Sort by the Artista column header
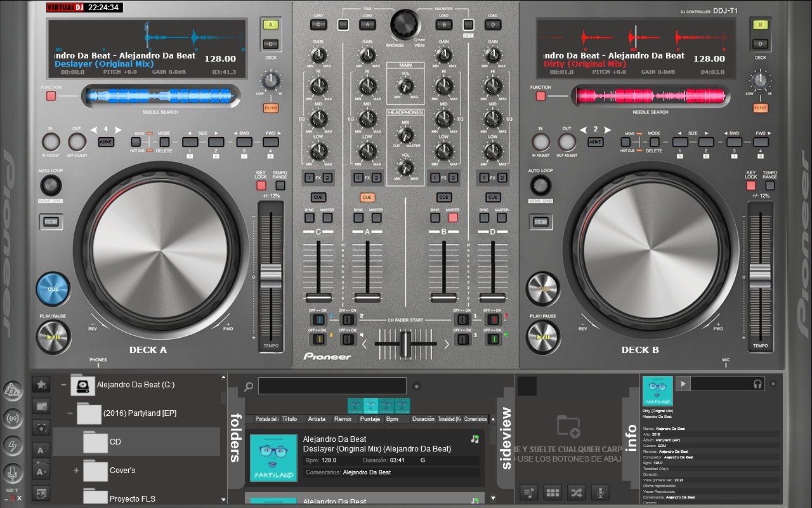Image resolution: width=812 pixels, height=508 pixels. pos(318,419)
